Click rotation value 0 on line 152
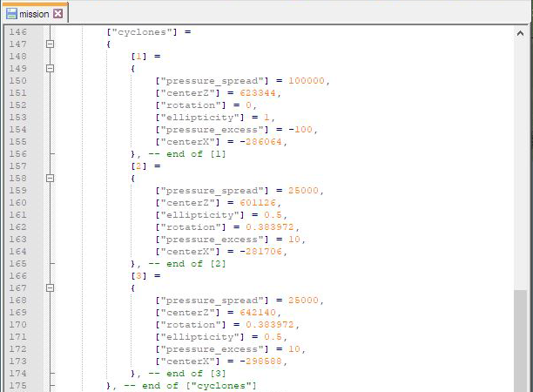The height and width of the screenshot is (392, 533). (248, 105)
